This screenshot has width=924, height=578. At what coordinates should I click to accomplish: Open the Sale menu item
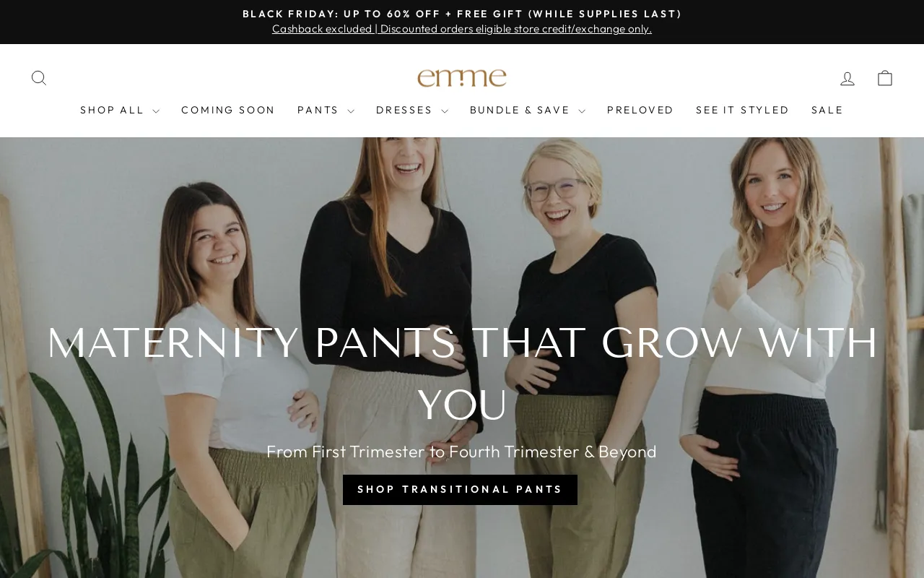(827, 111)
